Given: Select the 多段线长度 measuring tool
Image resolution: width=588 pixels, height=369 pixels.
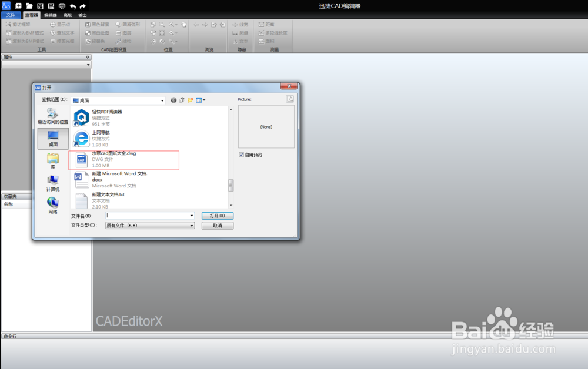Looking at the screenshot, I should (273, 33).
